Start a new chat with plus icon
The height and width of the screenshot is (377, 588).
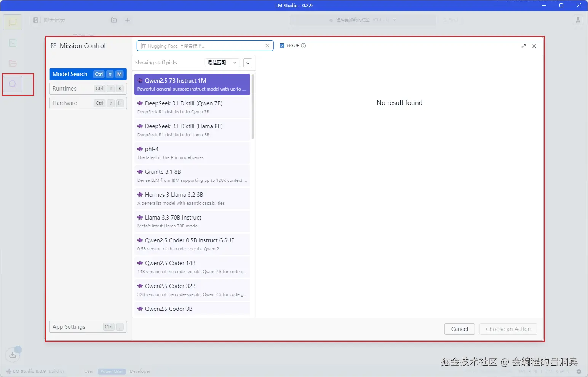[128, 20]
